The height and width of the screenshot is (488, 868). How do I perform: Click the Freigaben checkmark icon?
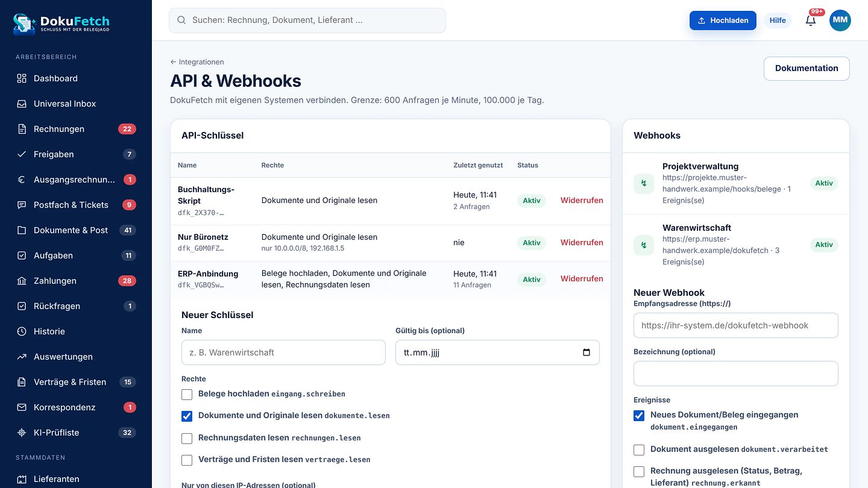[x=22, y=154]
